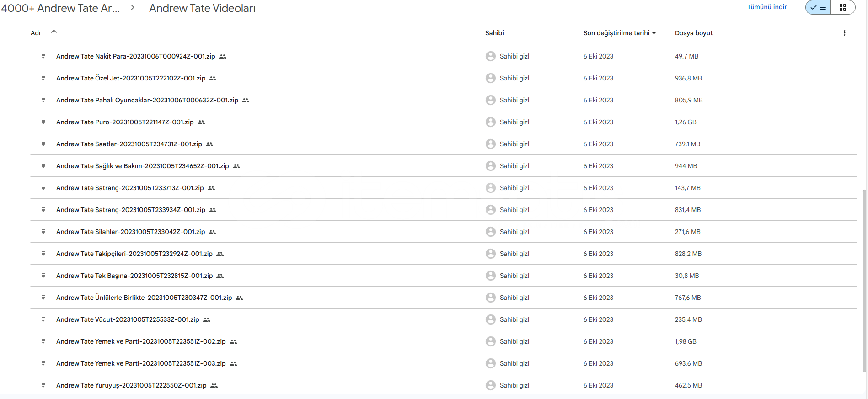
Task: Click shared icon next to Ünlülerle Birlikte zip
Action: click(239, 298)
